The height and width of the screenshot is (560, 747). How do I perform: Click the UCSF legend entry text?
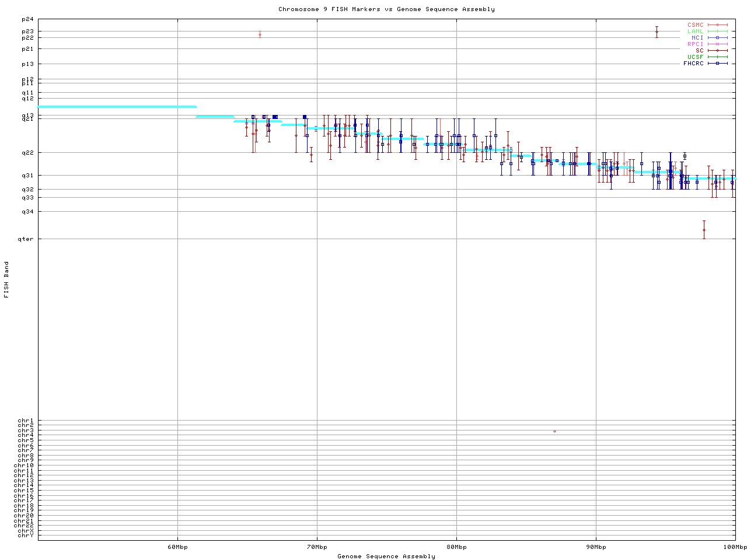point(695,57)
